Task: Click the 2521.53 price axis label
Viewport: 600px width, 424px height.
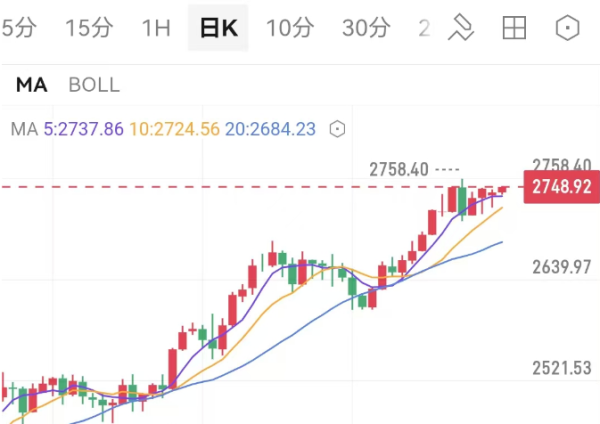Action: click(561, 369)
